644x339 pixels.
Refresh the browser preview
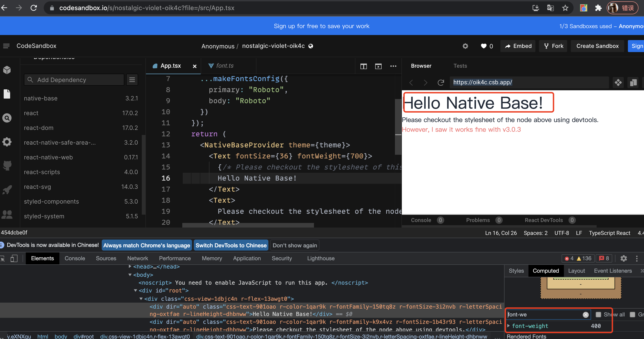(x=441, y=82)
